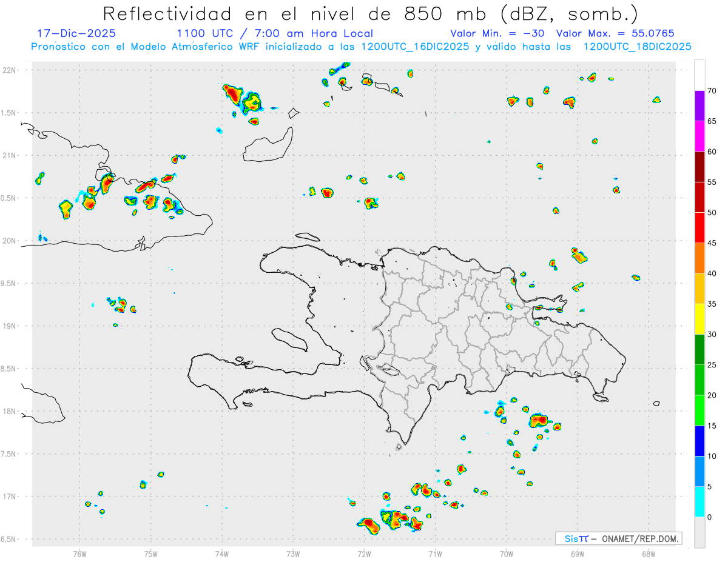Image resolution: width=728 pixels, height=562 pixels.
Task: Click the colorbar tick label '40'
Action: pyautogui.click(x=712, y=273)
